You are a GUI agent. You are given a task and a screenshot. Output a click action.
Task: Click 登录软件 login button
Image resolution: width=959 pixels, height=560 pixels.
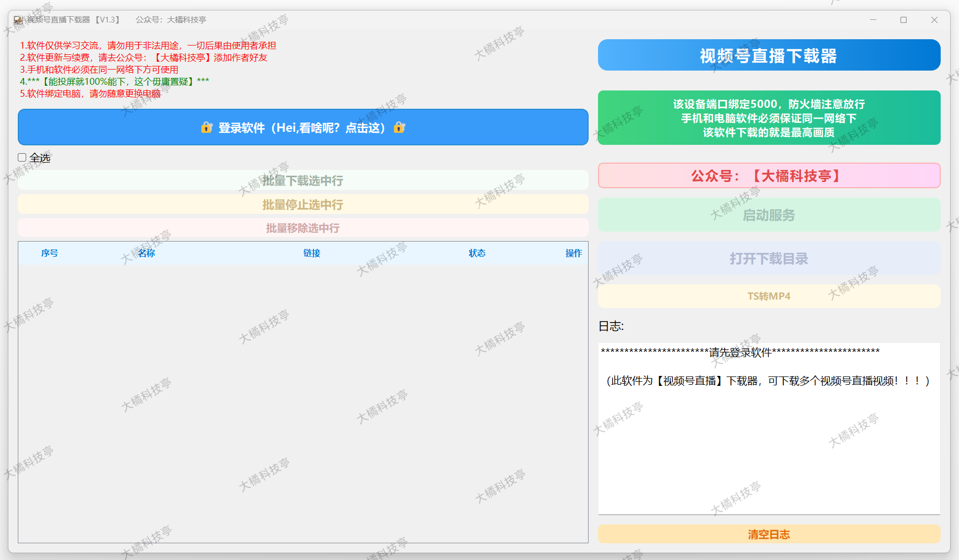click(303, 127)
